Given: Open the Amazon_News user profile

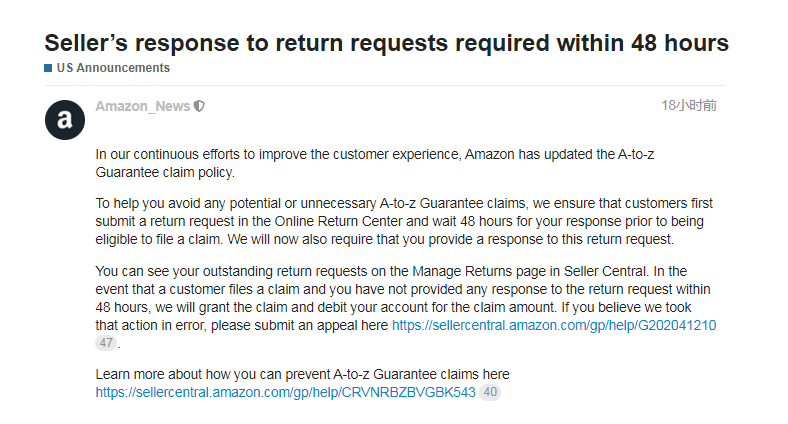Looking at the screenshot, I should click(x=142, y=106).
